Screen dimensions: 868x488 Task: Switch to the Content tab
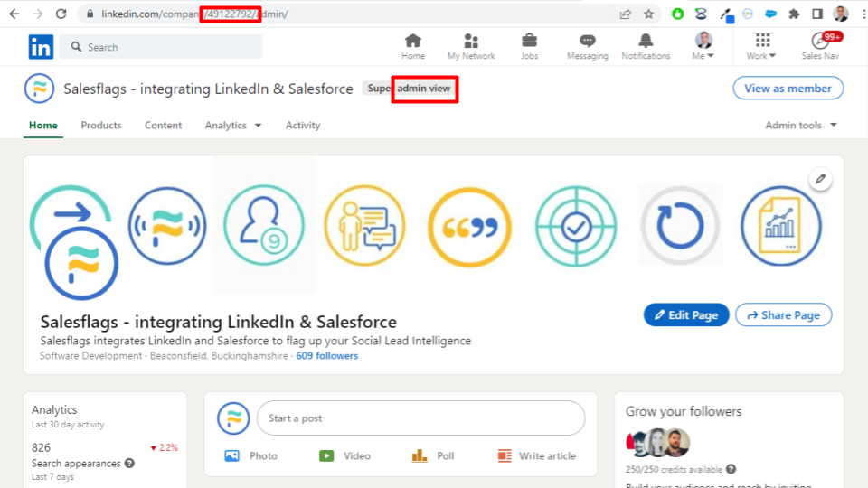164,125
